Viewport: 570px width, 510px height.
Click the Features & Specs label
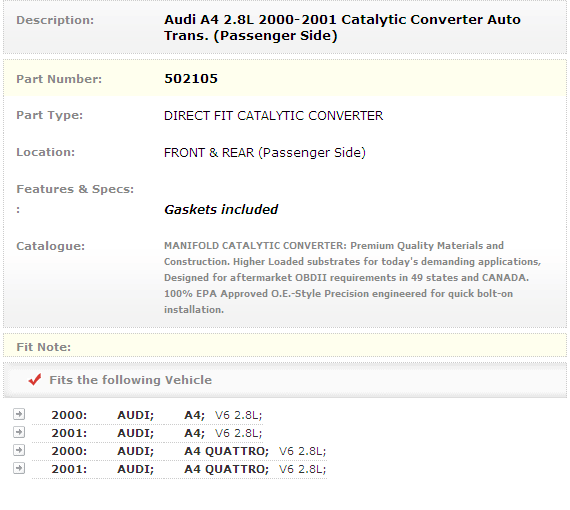pyautogui.click(x=75, y=189)
